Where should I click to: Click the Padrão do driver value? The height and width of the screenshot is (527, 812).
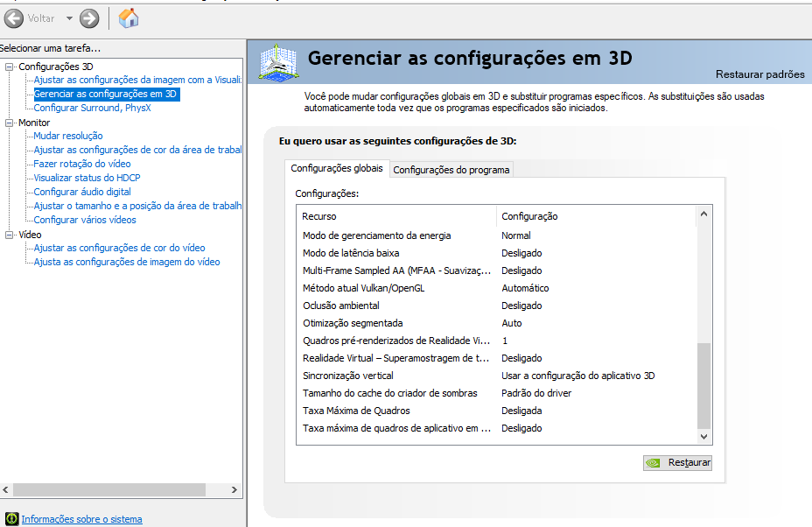click(x=536, y=393)
